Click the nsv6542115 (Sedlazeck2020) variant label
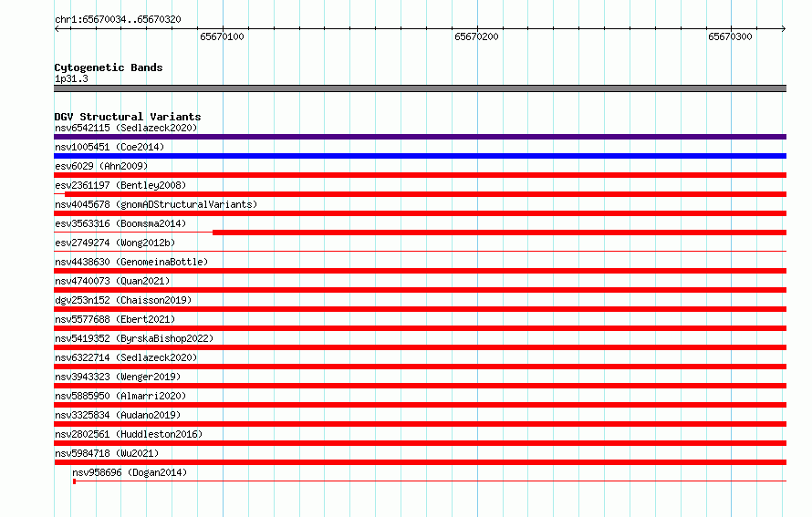This screenshot has height=517, width=812. [126, 128]
